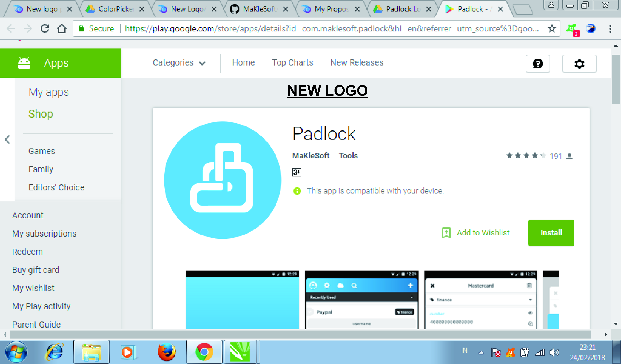Screen dimensions: 621x364
Task: Expand the Categories dropdown
Action: pyautogui.click(x=179, y=63)
